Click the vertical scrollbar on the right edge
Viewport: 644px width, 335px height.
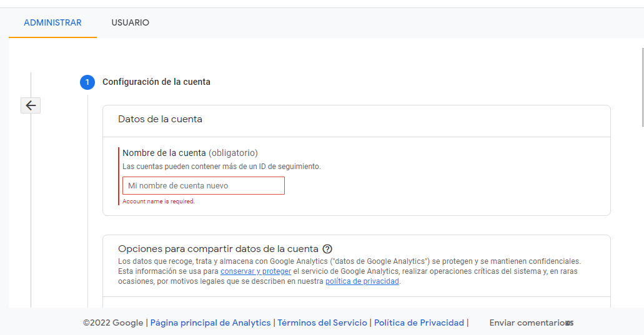[x=642, y=87]
